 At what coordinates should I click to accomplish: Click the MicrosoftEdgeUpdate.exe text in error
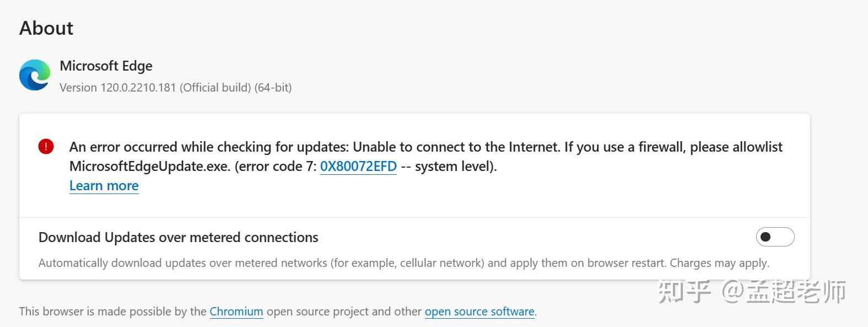click(x=149, y=167)
